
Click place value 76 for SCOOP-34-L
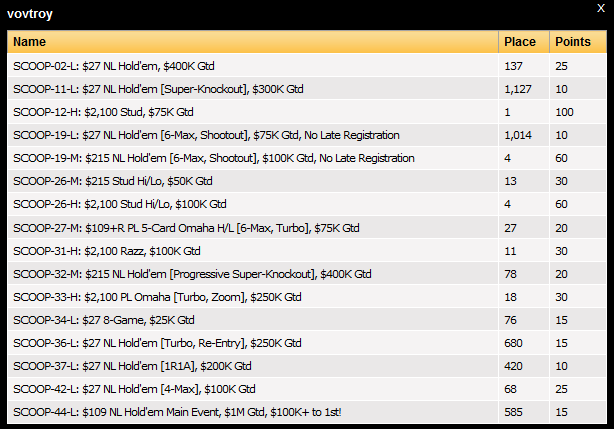[510, 320]
